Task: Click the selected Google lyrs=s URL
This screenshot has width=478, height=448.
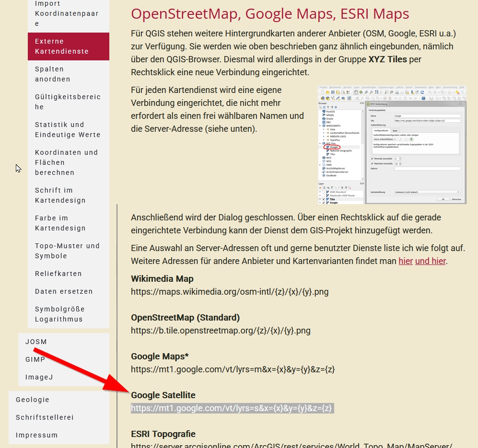Action: point(232,408)
